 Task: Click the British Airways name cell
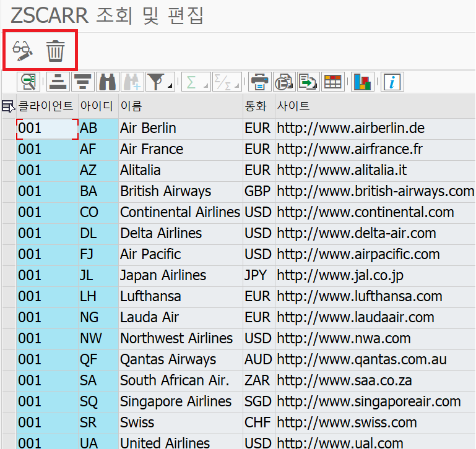[x=181, y=192]
